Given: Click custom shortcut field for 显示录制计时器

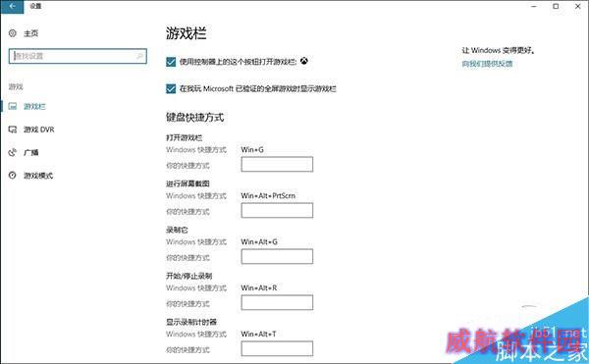Looking at the screenshot, I should 277,348.
